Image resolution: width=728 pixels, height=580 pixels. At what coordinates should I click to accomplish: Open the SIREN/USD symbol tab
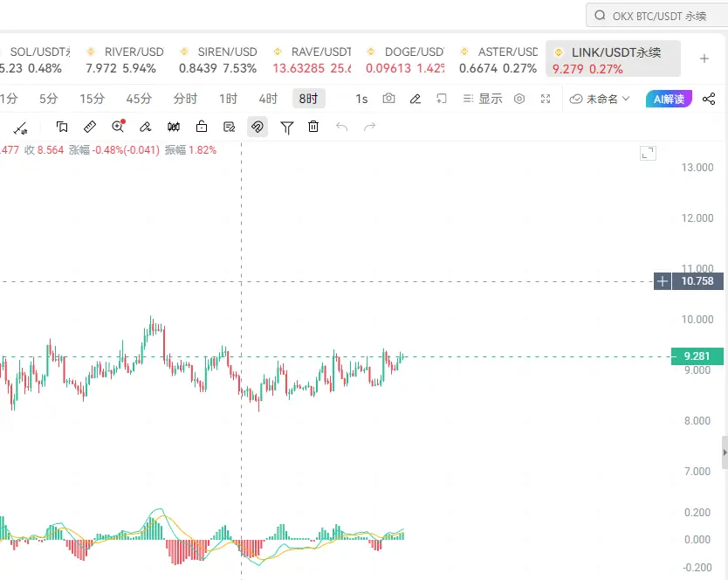pos(217,59)
